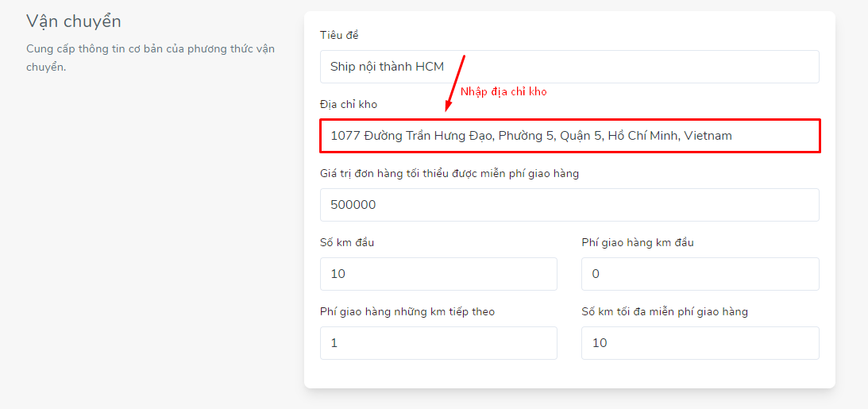Click the Giá trị đơn hàng tối thiểu label
This screenshot has height=409, width=868.
click(x=449, y=174)
